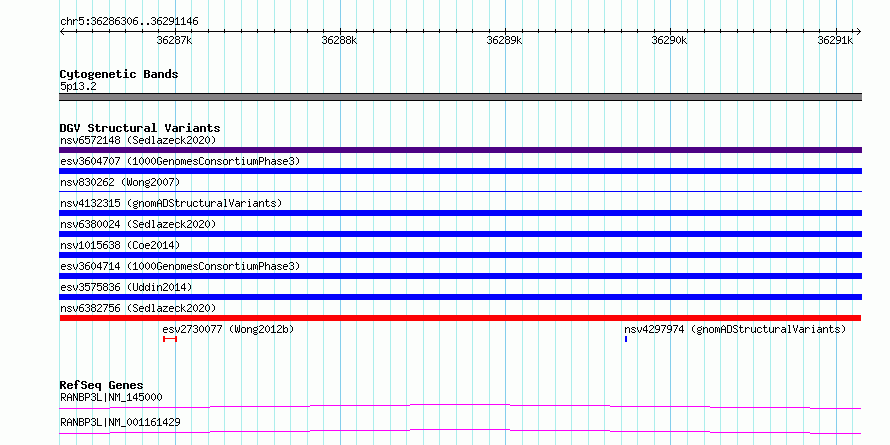Select the blue bar under esv3604714
890x445 pixels.
tap(460, 276)
